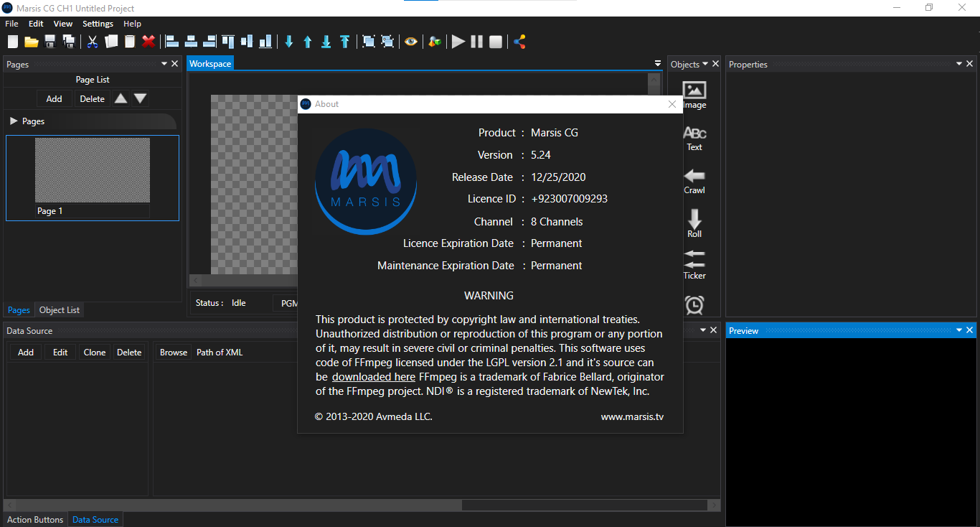Open the Help menu
980x527 pixels.
click(132, 24)
